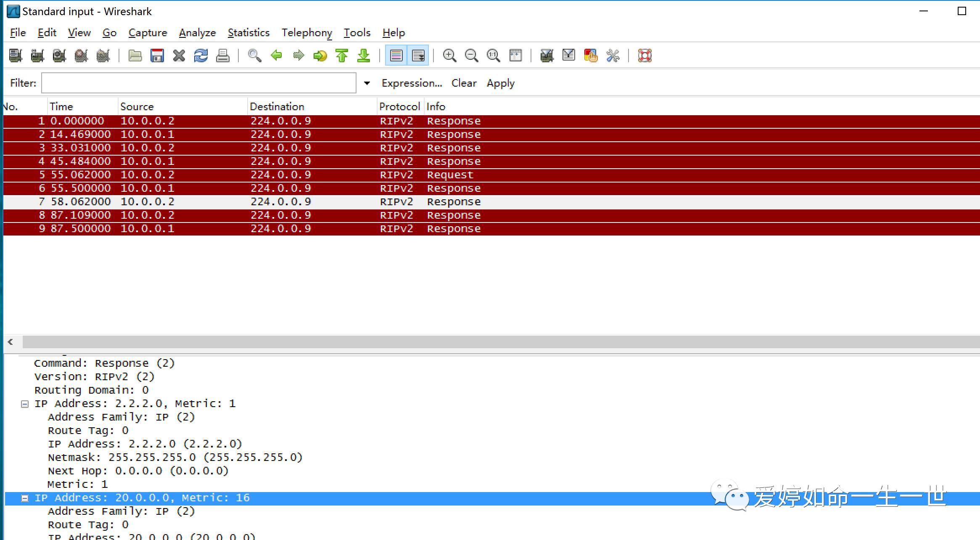Open the coloring rules icon
980x540 pixels.
click(591, 56)
